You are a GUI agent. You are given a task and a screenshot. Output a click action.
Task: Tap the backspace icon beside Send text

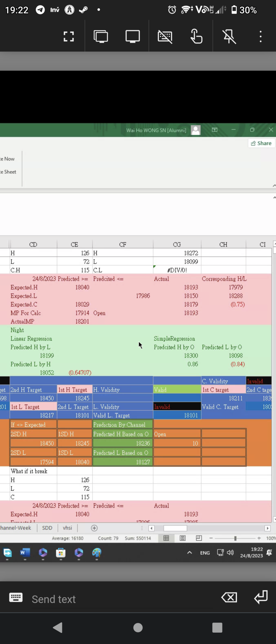click(229, 598)
